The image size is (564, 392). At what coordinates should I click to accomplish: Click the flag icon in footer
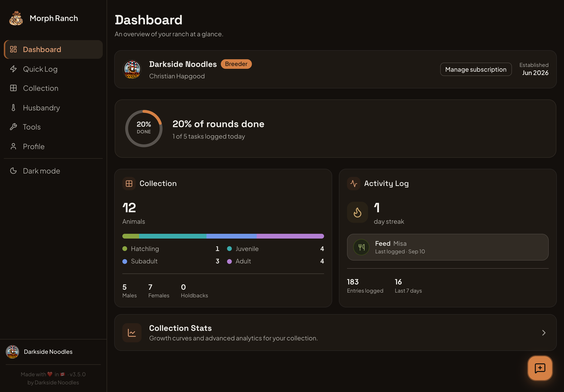coord(63,374)
